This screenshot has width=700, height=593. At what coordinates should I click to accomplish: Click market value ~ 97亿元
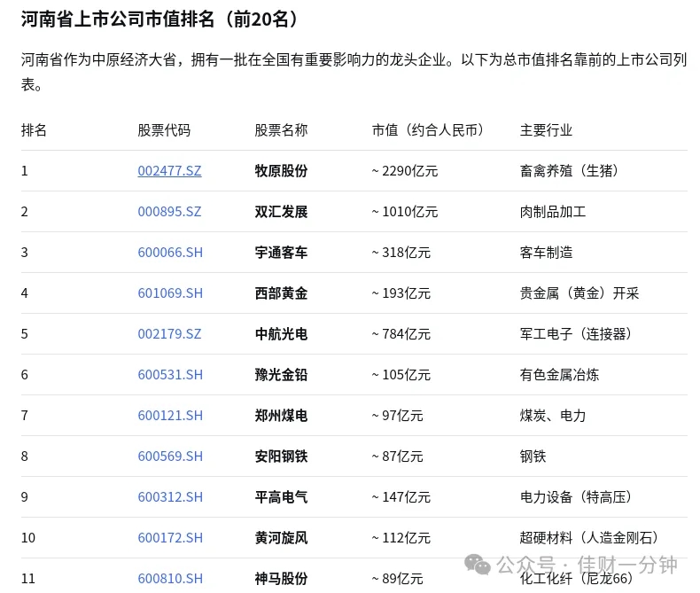pyautogui.click(x=397, y=416)
